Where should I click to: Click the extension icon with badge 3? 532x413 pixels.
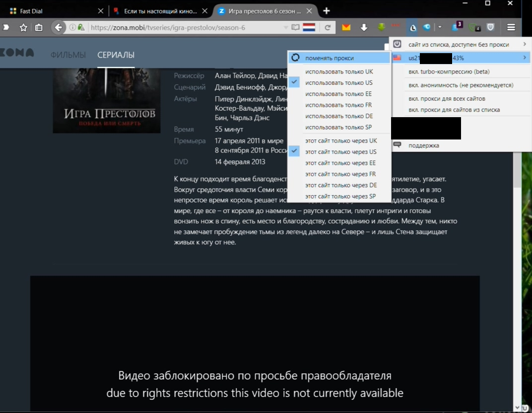(x=457, y=26)
